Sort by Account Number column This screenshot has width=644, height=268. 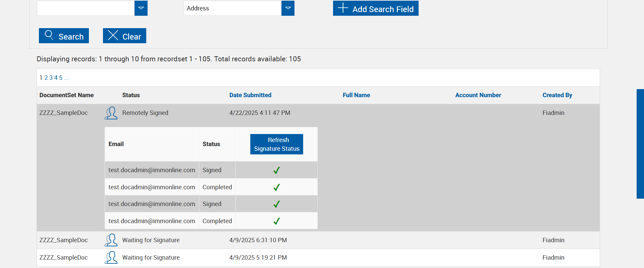(478, 95)
